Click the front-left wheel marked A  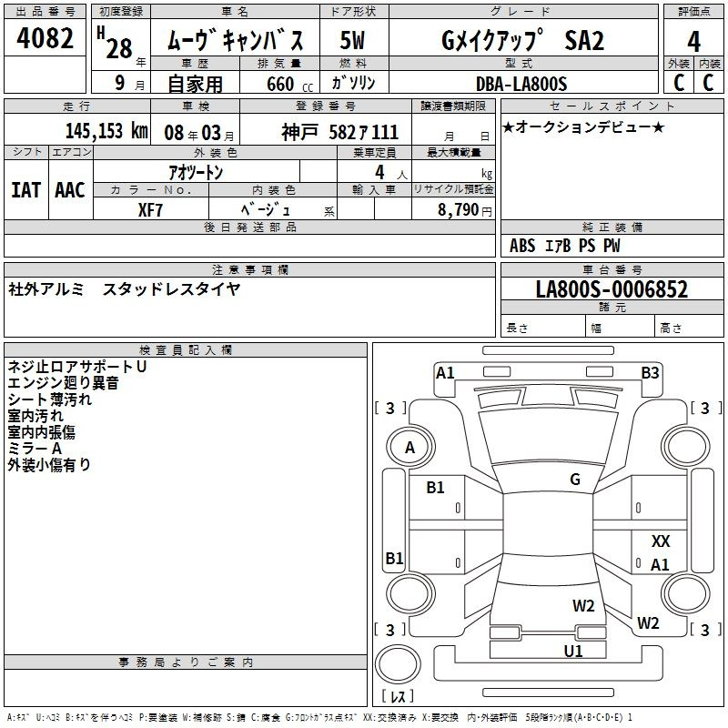[410, 448]
